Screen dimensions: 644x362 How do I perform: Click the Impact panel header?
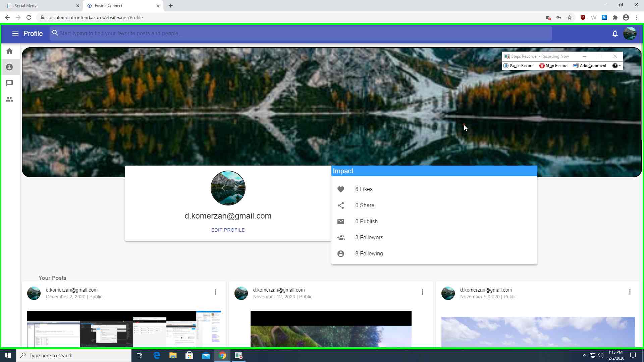[x=434, y=171]
